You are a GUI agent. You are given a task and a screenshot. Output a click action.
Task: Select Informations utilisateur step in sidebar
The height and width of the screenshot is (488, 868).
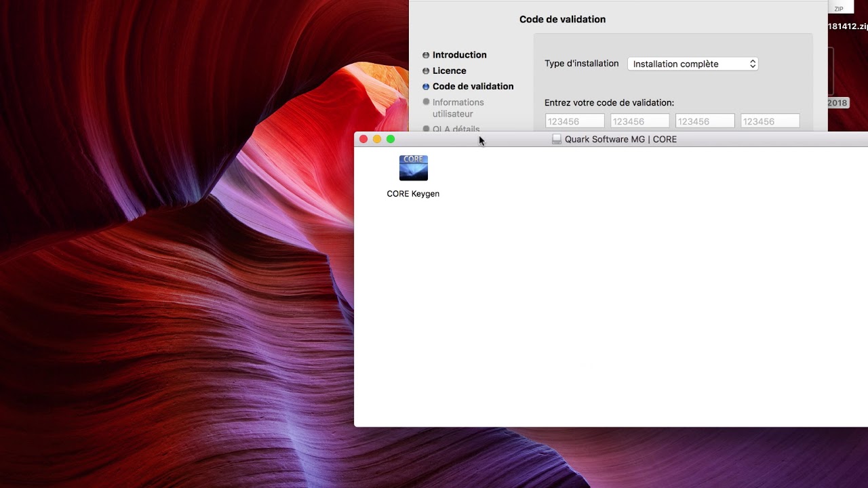coord(458,108)
